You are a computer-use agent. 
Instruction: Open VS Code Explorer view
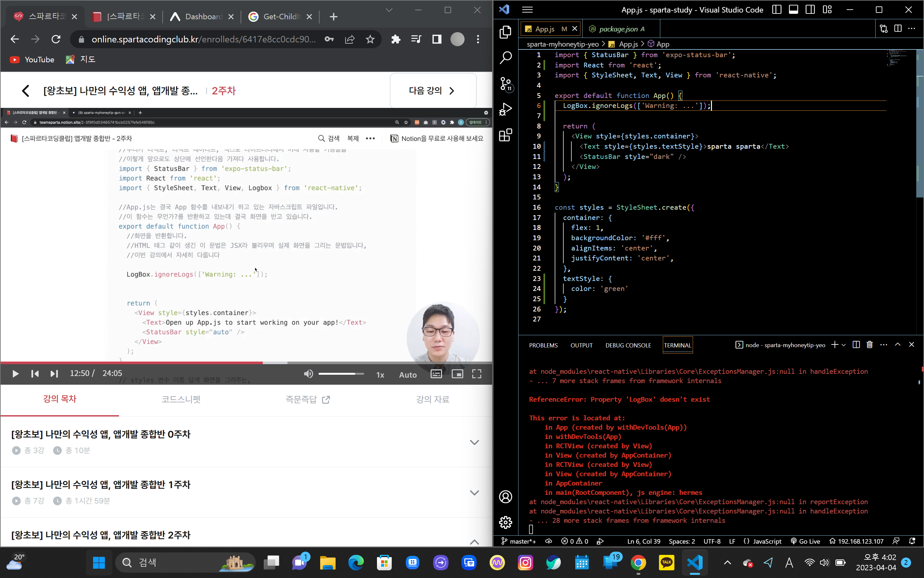(x=506, y=32)
